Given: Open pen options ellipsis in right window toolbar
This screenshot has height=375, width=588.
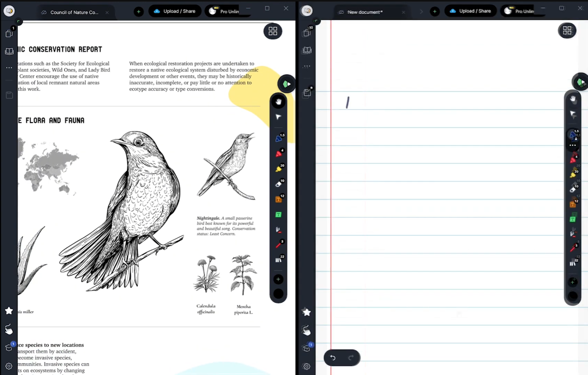Looking at the screenshot, I should (573, 145).
